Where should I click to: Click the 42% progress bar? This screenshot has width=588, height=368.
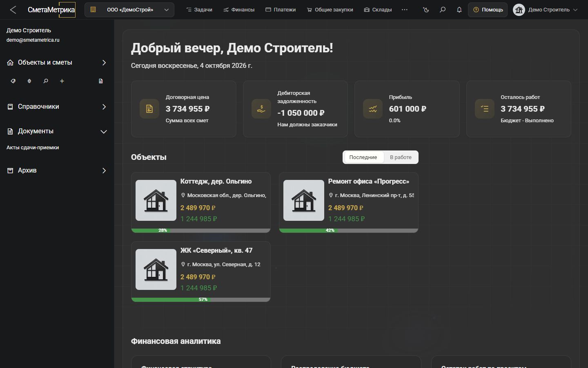pos(349,231)
